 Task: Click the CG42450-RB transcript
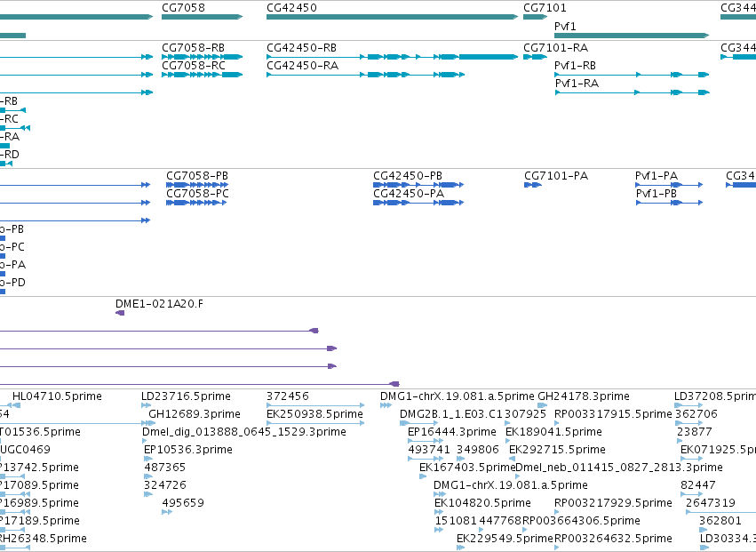[392, 57]
